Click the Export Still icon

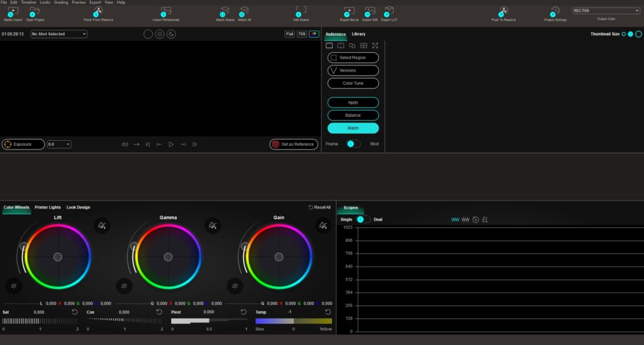[x=370, y=12]
